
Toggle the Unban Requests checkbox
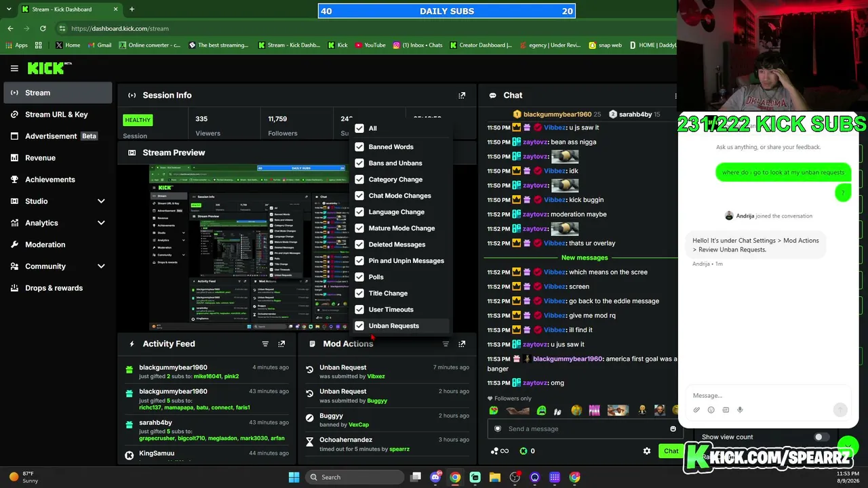pyautogui.click(x=359, y=326)
